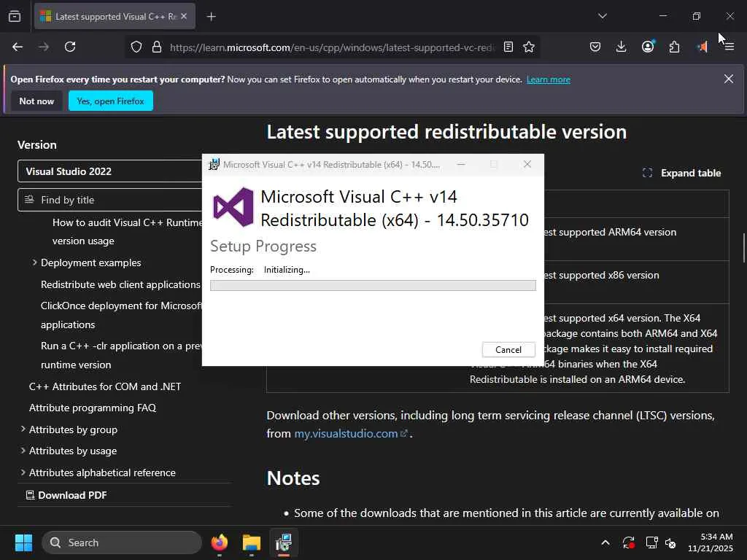
Task: Expand Attributes by group node
Action: [x=23, y=429]
